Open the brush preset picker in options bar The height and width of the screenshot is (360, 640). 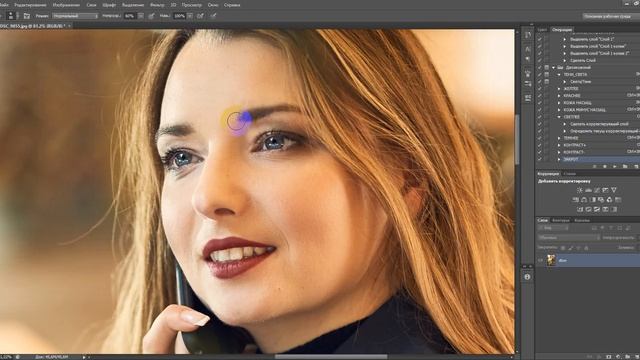pyautogui.click(x=11, y=16)
